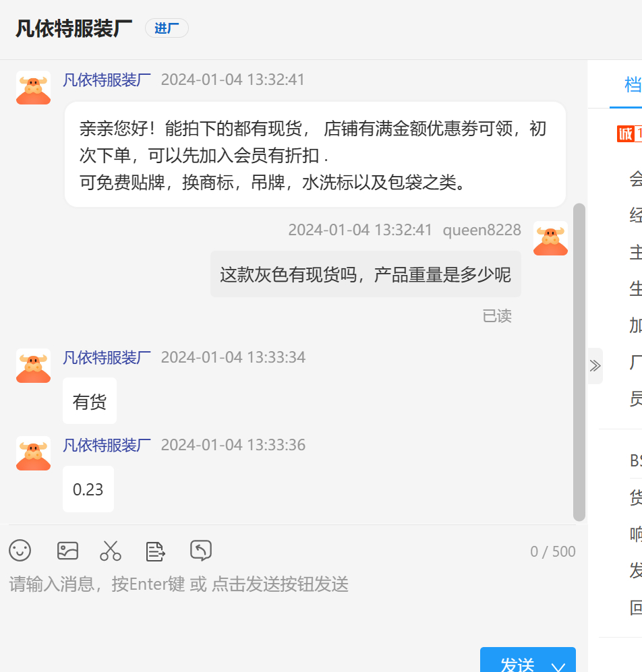The width and height of the screenshot is (642, 672).
Task: Click the 凡依特服装厂 sender name link at 13:33:34
Action: click(x=107, y=357)
